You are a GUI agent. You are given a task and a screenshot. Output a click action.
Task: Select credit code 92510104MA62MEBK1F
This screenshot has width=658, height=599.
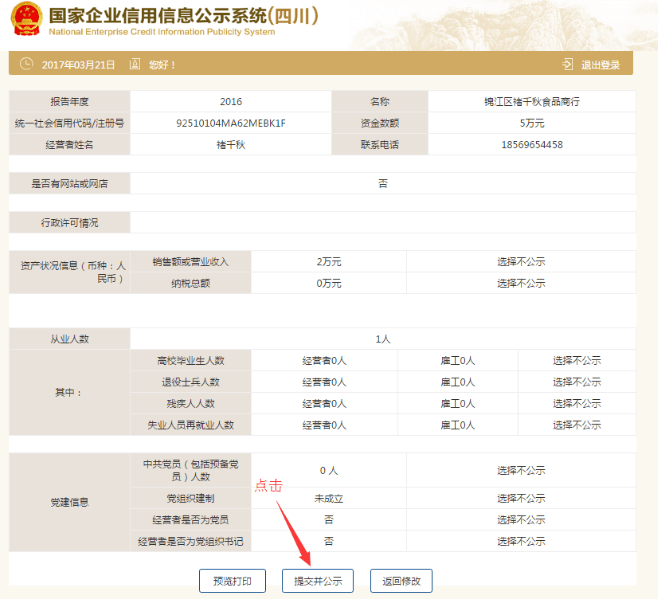tap(231, 123)
